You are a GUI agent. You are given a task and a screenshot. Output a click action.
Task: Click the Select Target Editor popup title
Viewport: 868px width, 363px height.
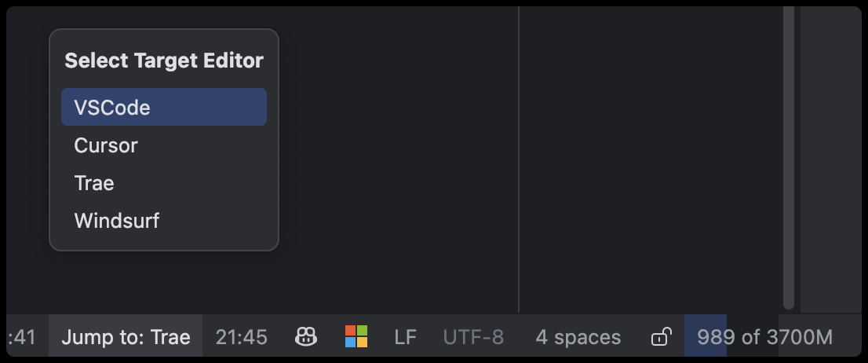point(164,60)
